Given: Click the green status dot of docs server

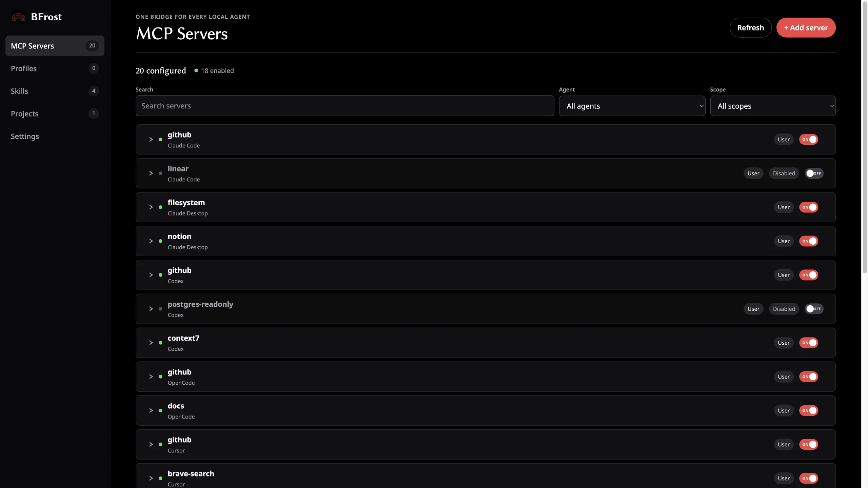Looking at the screenshot, I should tap(160, 411).
